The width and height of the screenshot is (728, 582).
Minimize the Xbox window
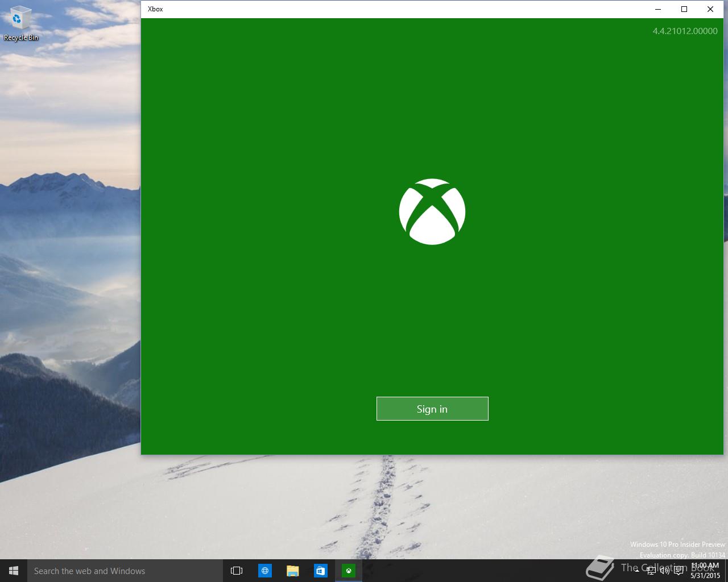point(658,9)
